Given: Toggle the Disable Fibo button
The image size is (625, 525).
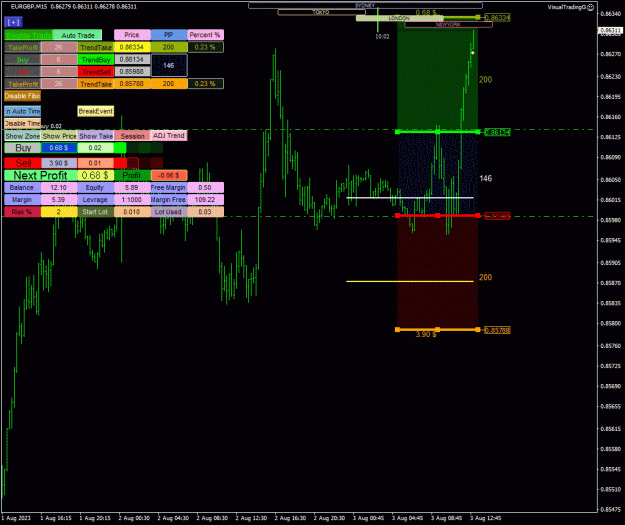Looking at the screenshot, I should 22,96.
